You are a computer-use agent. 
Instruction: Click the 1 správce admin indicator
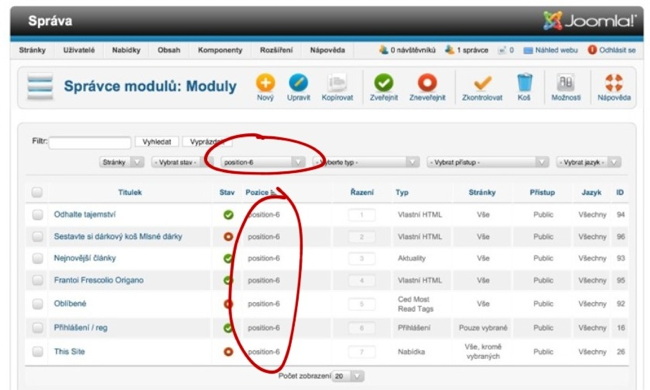pyautogui.click(x=467, y=50)
